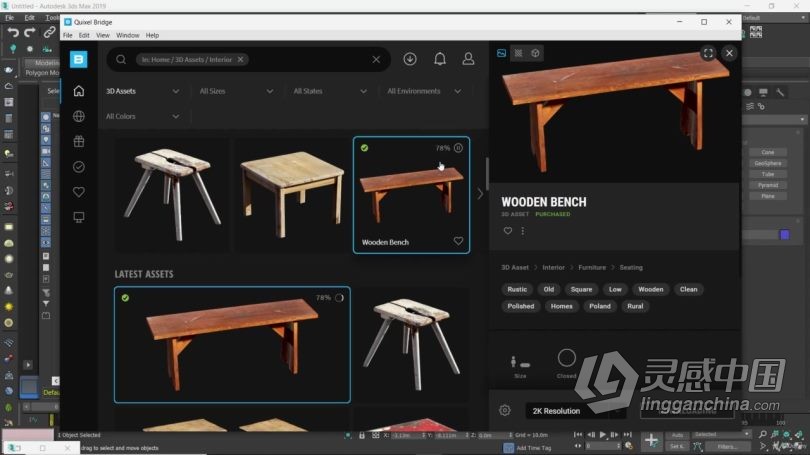Click the Cone primitive button in 3ds Max
The width and height of the screenshot is (810, 455).
[x=768, y=152]
